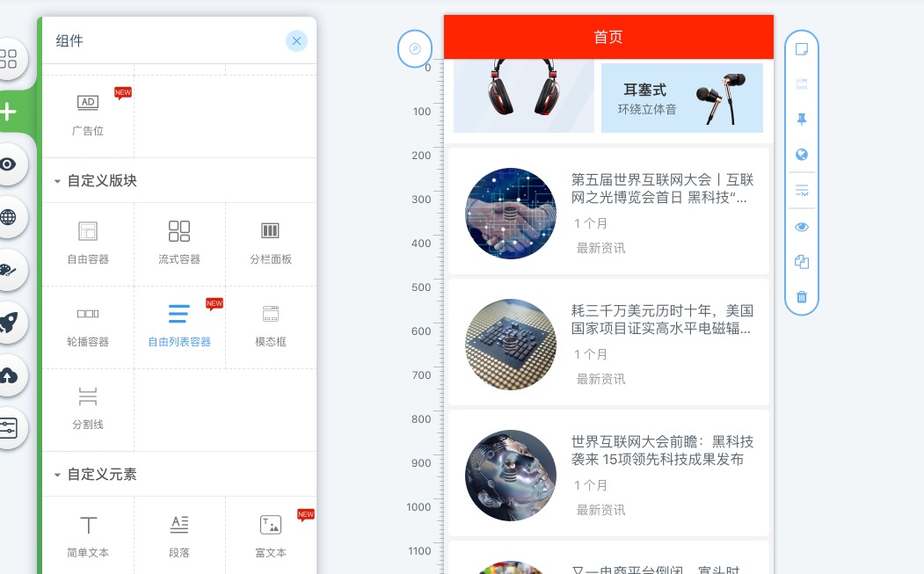Screen dimensions: 924x574
Task: Open article 第五届世界互联网大会 title
Action: (662, 189)
